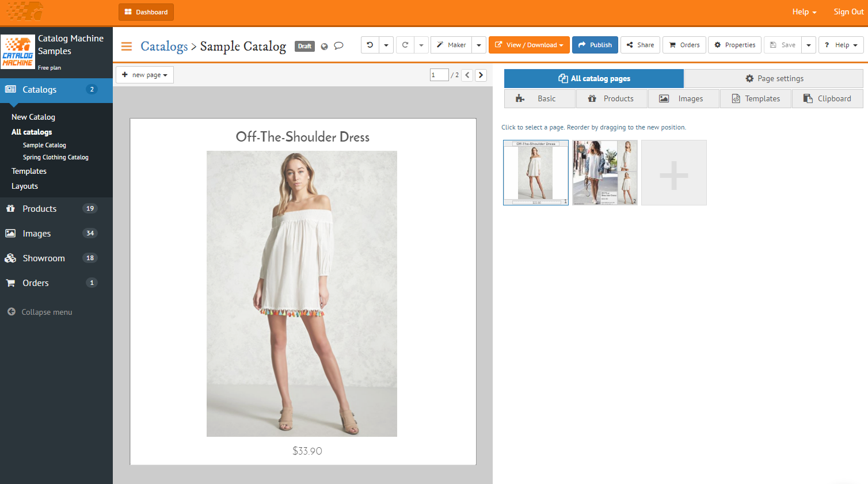
Task: Click the page number input field
Action: click(x=439, y=75)
